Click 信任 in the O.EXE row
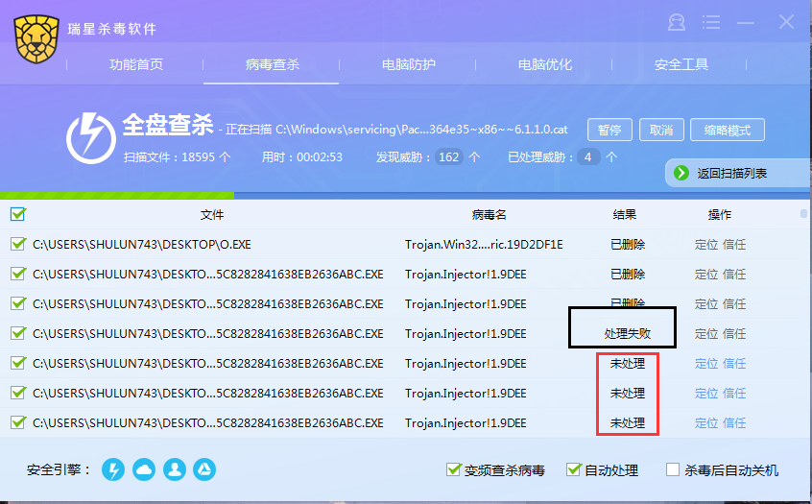 pyautogui.click(x=734, y=245)
